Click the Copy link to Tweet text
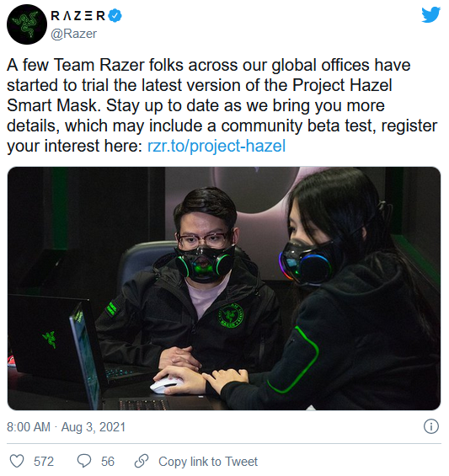This screenshot has height=476, width=449. coord(208,462)
